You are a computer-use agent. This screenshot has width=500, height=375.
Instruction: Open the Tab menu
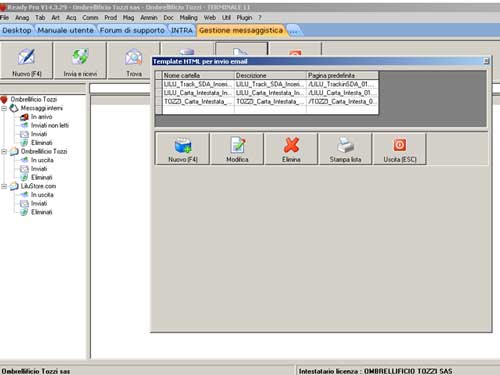click(40, 17)
